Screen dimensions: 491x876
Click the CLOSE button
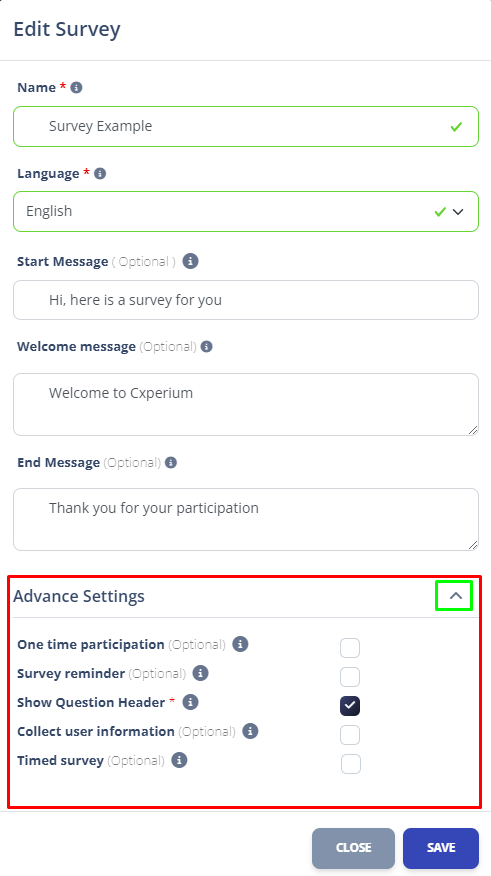pyautogui.click(x=353, y=848)
